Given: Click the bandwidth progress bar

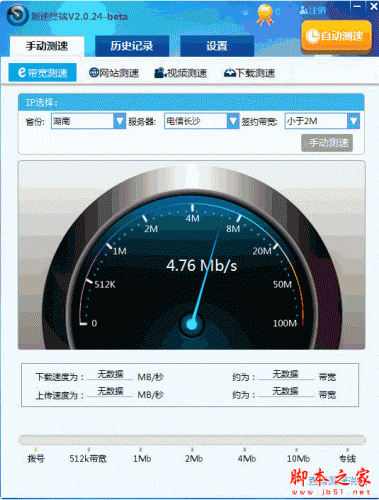Looking at the screenshot, I should click(192, 440).
